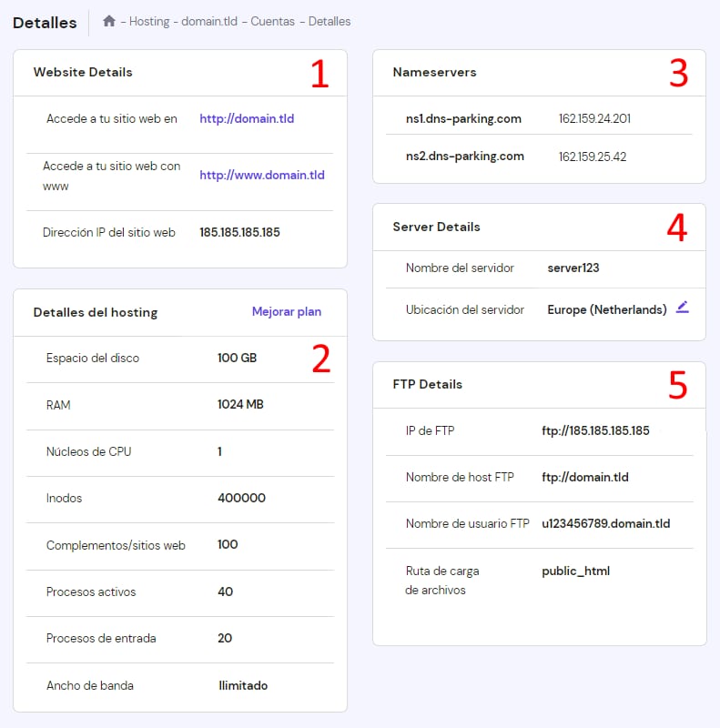Select domain.tld in breadcrumb path
Viewport: 720px width, 728px height.
[211, 21]
